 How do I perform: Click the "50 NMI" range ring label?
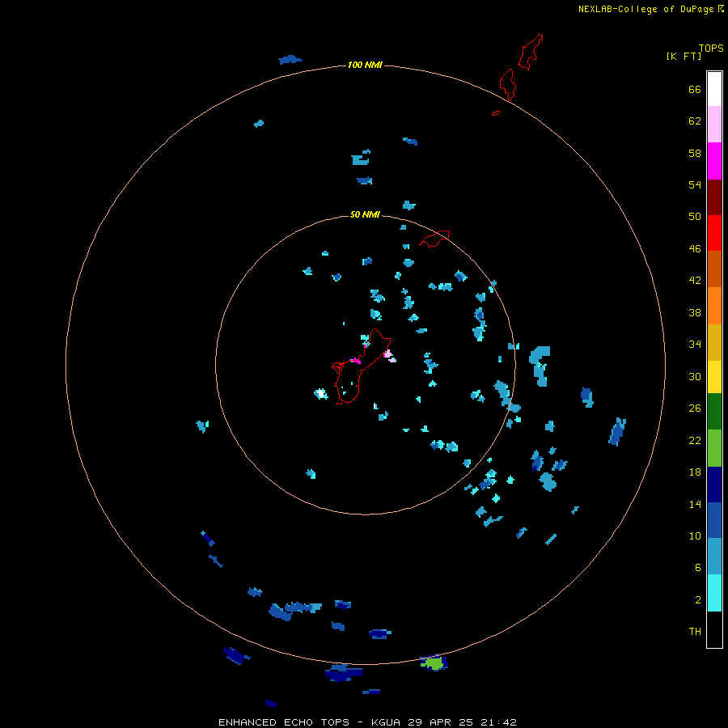tap(365, 214)
